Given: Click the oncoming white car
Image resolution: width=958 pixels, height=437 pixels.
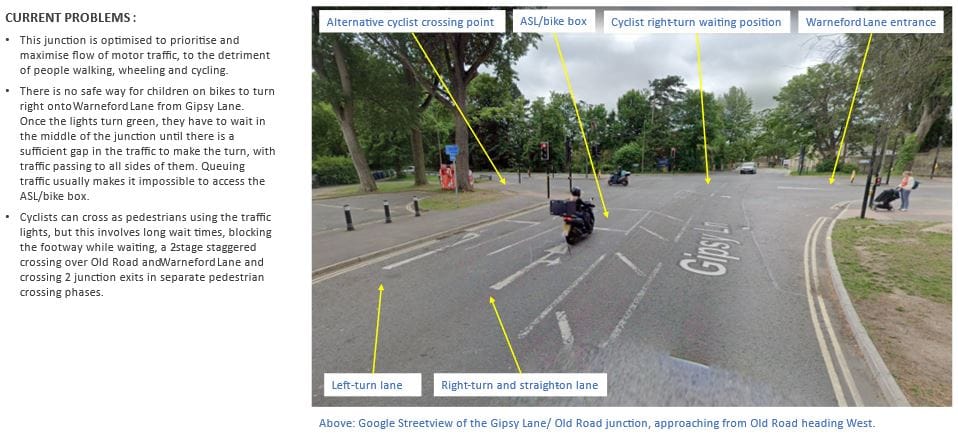Looking at the screenshot, I should point(748,167).
